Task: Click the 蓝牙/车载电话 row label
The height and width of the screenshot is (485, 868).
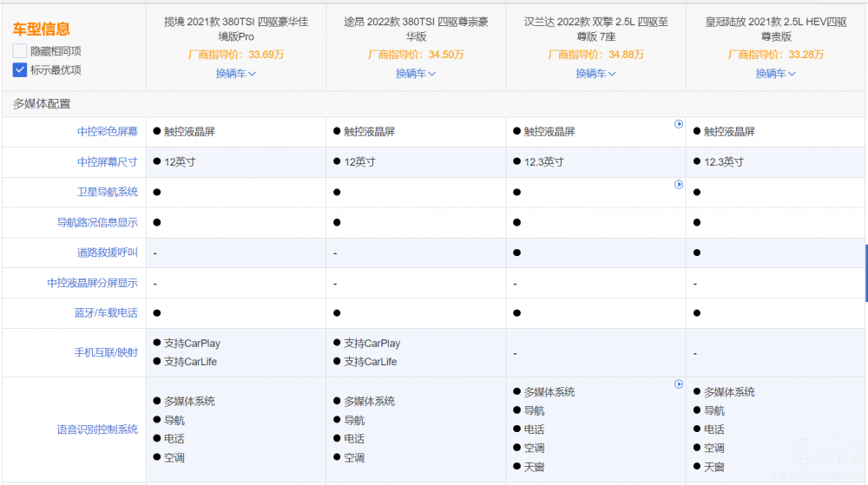Action: point(105,313)
